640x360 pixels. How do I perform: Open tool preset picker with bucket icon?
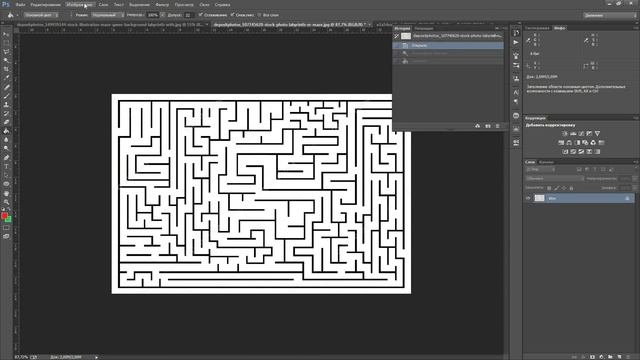point(12,15)
